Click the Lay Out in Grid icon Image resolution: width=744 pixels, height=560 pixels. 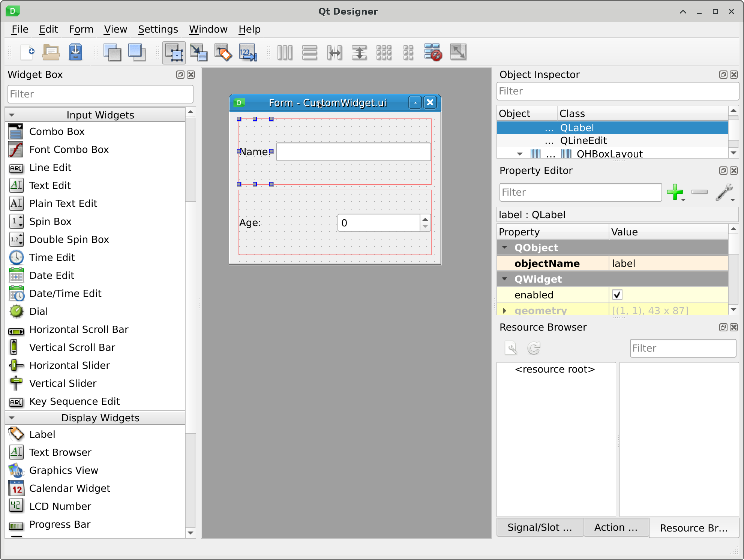tap(384, 52)
